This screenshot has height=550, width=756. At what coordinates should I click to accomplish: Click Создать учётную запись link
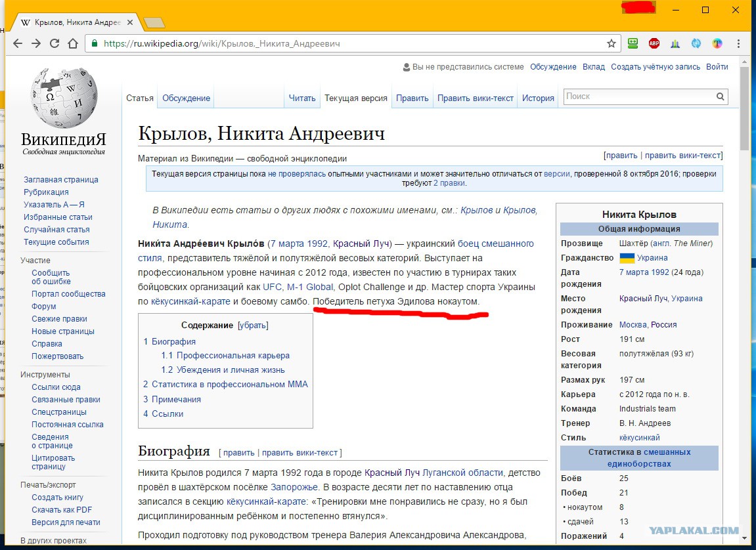tap(656, 67)
